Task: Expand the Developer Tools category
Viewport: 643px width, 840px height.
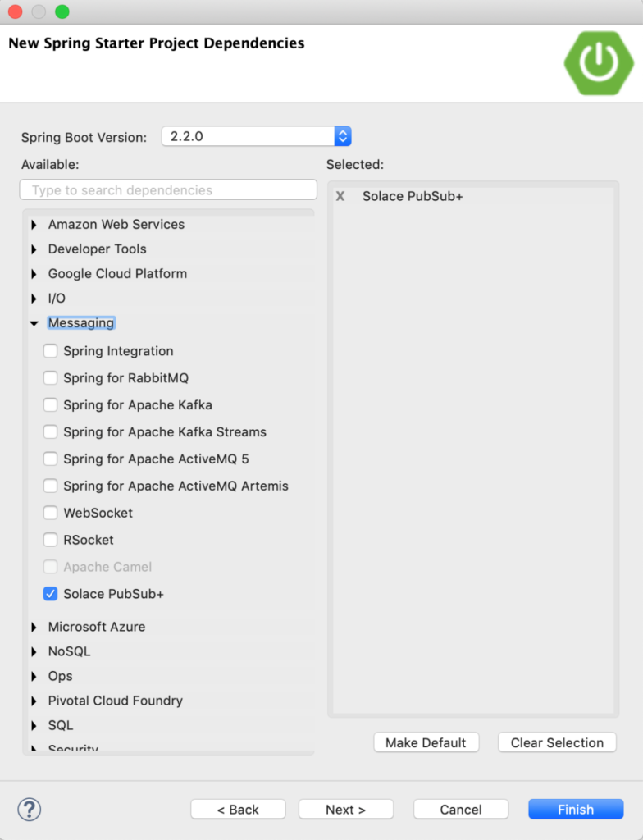Action: pyautogui.click(x=34, y=249)
